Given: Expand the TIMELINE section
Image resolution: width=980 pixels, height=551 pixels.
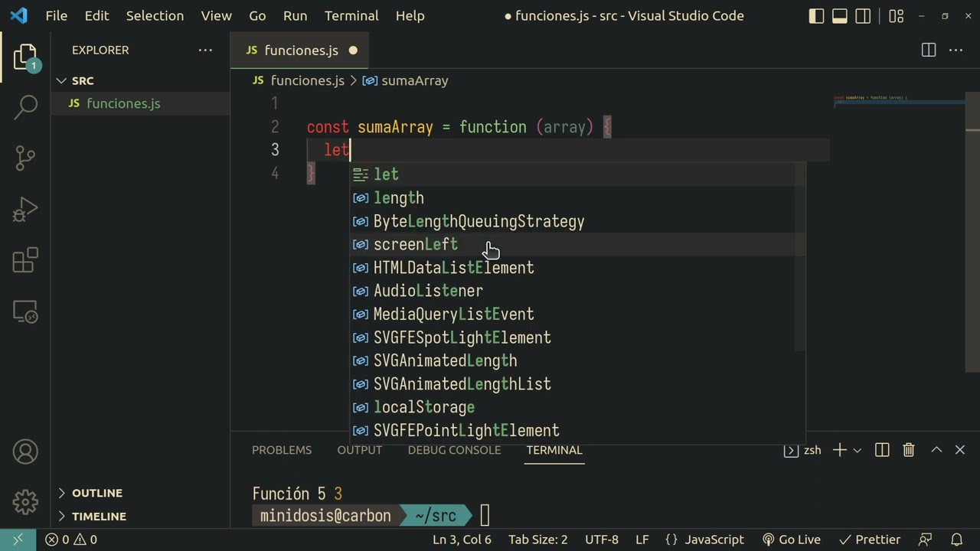Looking at the screenshot, I should 141,516.
